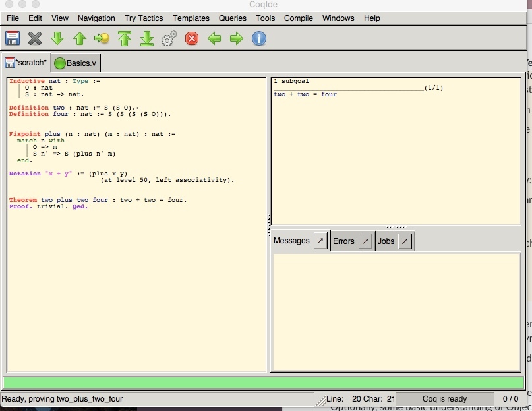532x411 pixels.
Task: Select the Jobs tab
Action: (386, 241)
